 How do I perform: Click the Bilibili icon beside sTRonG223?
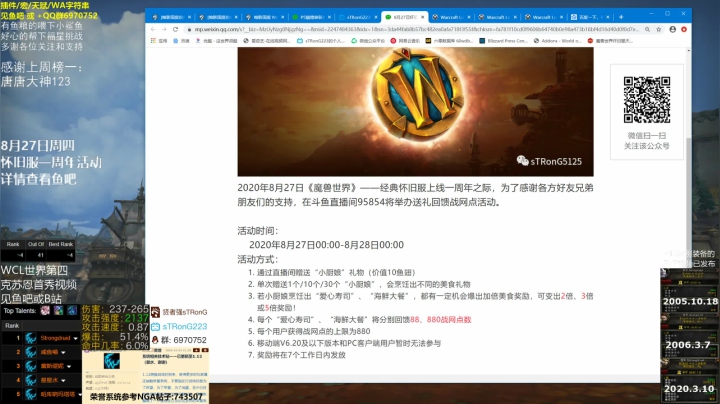155,326
